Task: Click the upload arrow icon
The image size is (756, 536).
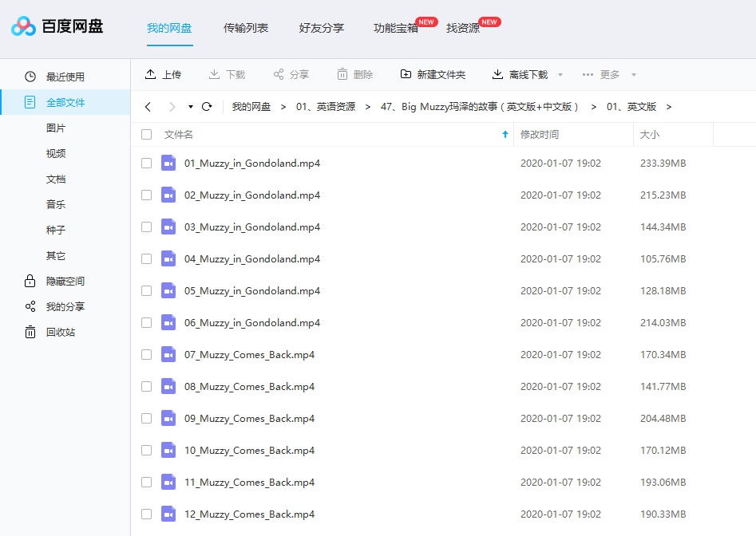Action: point(150,74)
